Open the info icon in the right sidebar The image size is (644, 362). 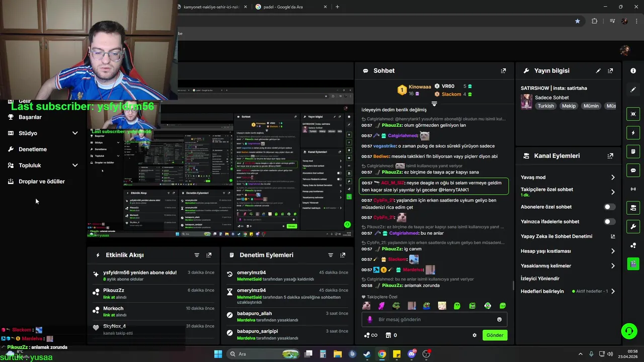(x=633, y=71)
